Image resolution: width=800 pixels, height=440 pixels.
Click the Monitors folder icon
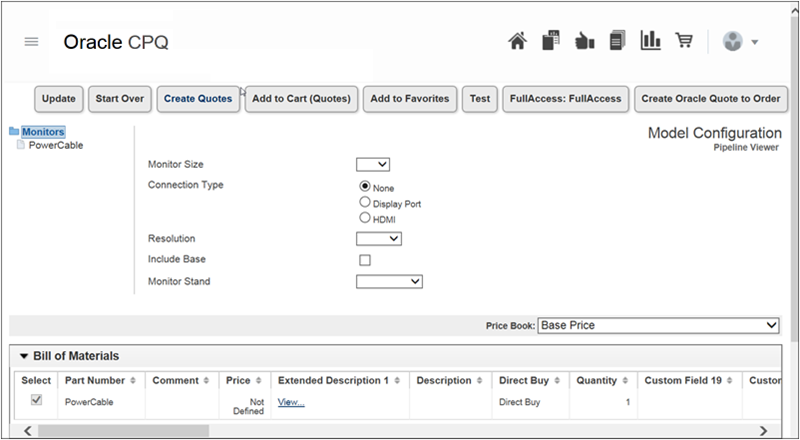pos(14,132)
